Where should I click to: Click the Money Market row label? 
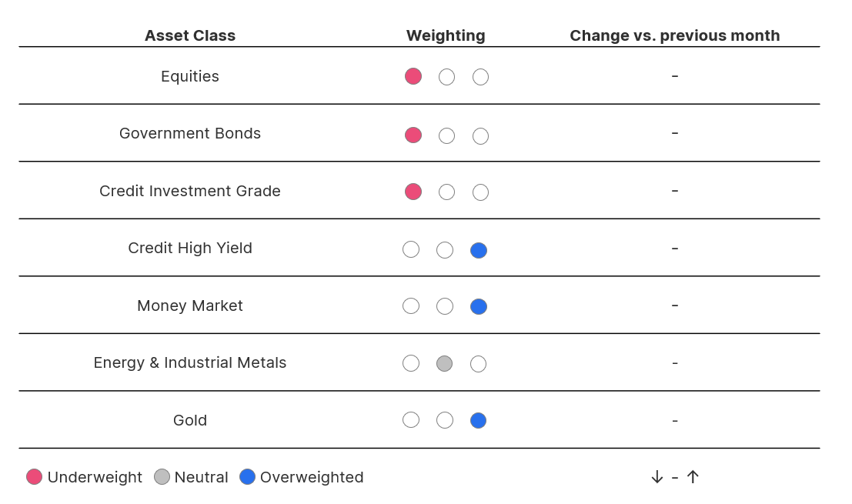click(x=190, y=305)
